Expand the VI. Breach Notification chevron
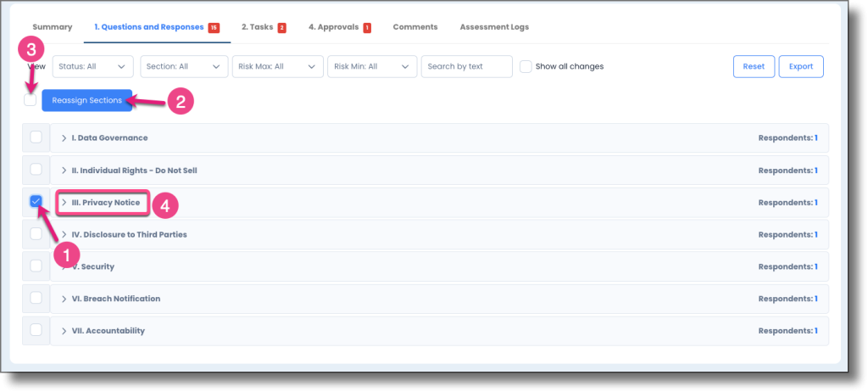This screenshot has height=392, width=868. pyautogui.click(x=64, y=299)
